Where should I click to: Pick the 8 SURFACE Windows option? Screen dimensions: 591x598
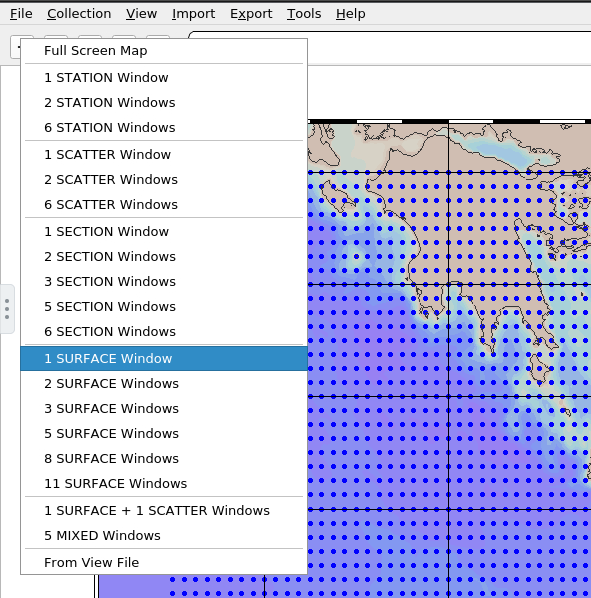[164, 459]
